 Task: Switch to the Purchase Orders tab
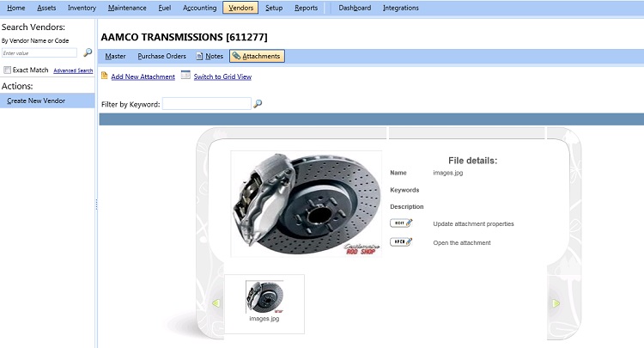point(161,56)
